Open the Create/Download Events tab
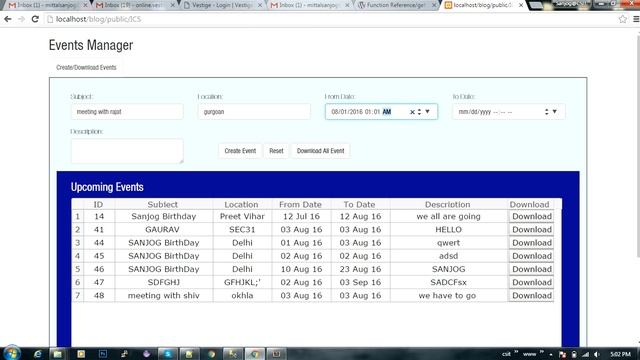Screen dimensions: 640x360 tap(86, 67)
